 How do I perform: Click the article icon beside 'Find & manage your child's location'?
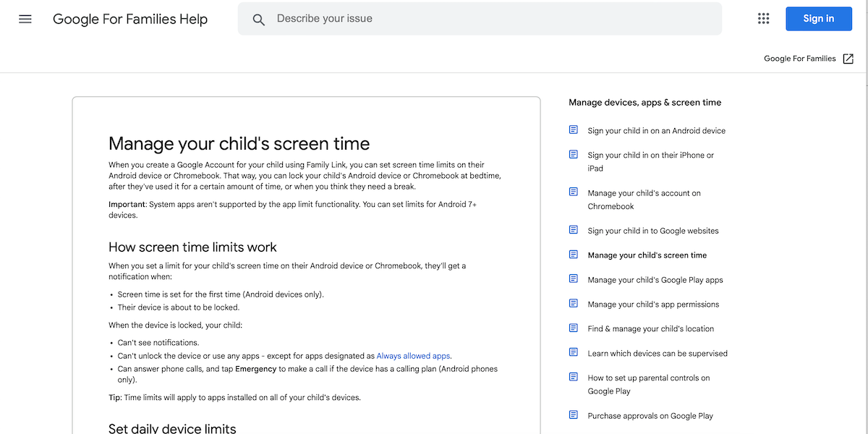(573, 328)
